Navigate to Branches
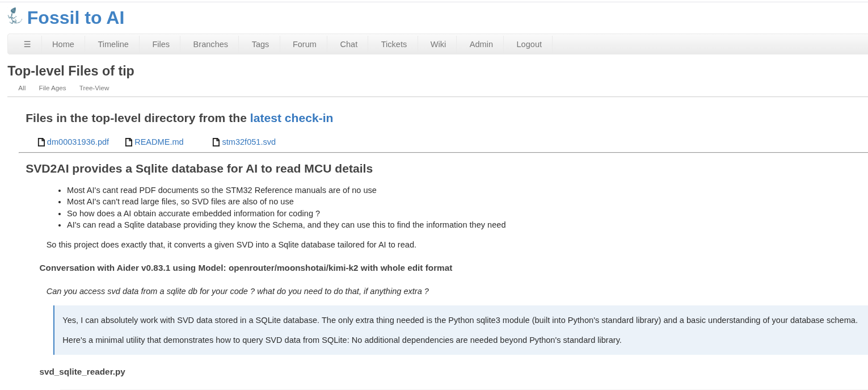Image resolution: width=868 pixels, height=390 pixels. [210, 44]
